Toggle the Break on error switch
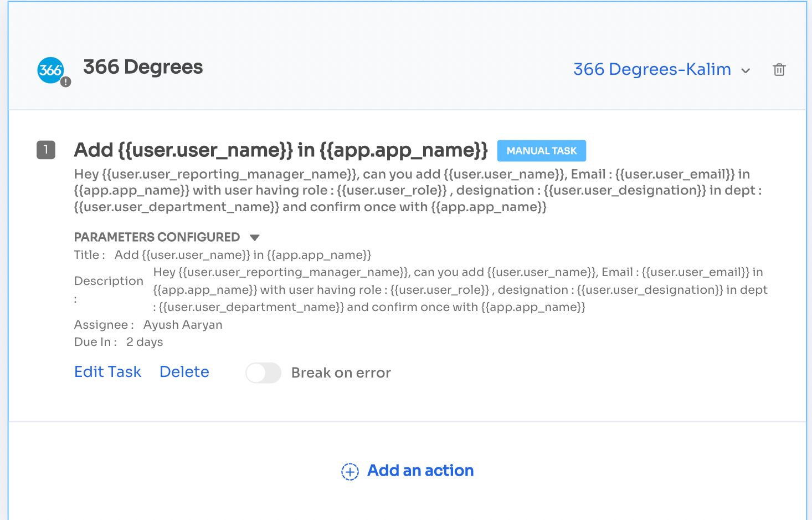 coord(264,373)
